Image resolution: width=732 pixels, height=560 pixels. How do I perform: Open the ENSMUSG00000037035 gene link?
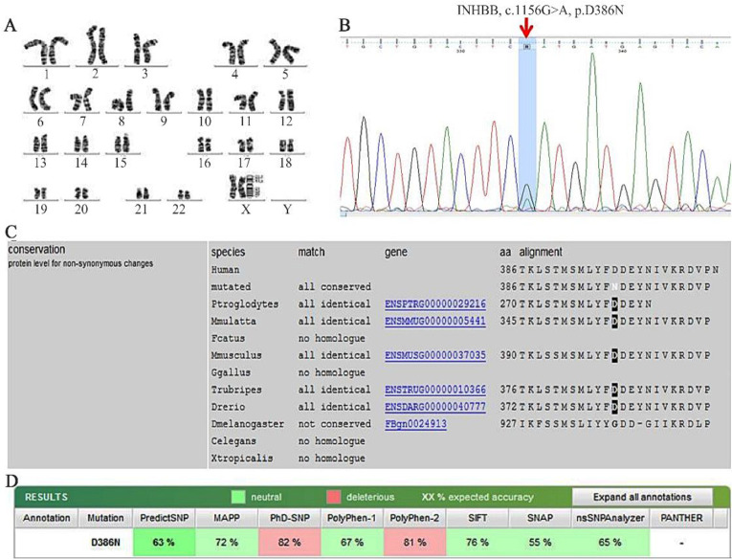435,355
